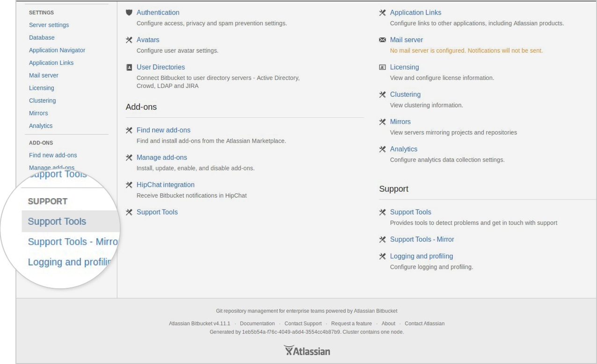Click Contact Support in the footer

coord(303,323)
